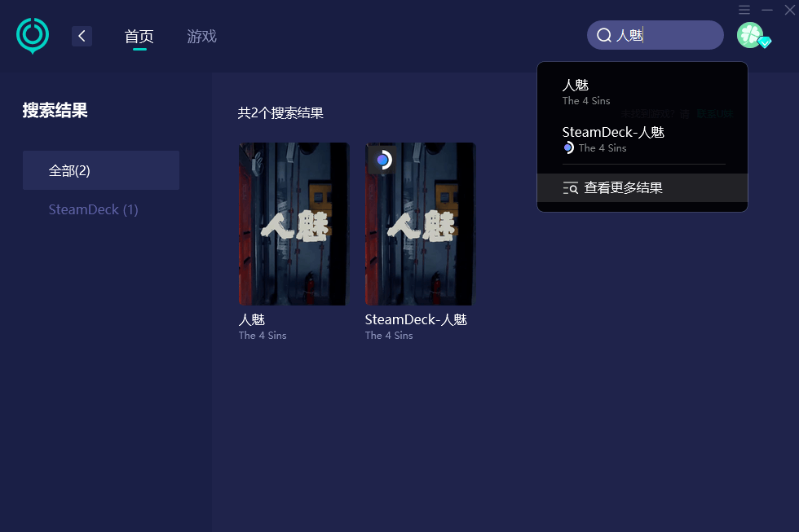The width and height of the screenshot is (799, 532).
Task: Click the search magnifier icon
Action: [604, 35]
